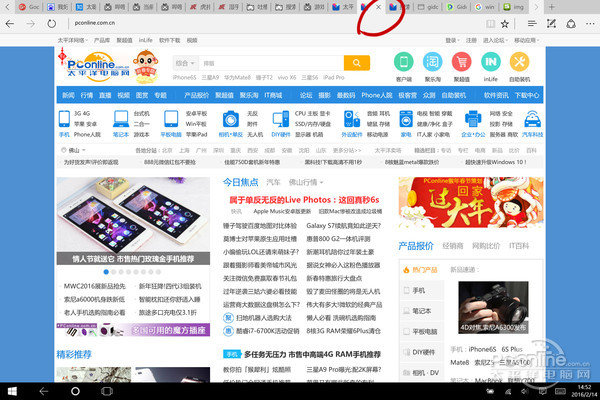Open 软件资讯 in the blue nav bar
Screen dimensions: 600x400
coord(496,95)
